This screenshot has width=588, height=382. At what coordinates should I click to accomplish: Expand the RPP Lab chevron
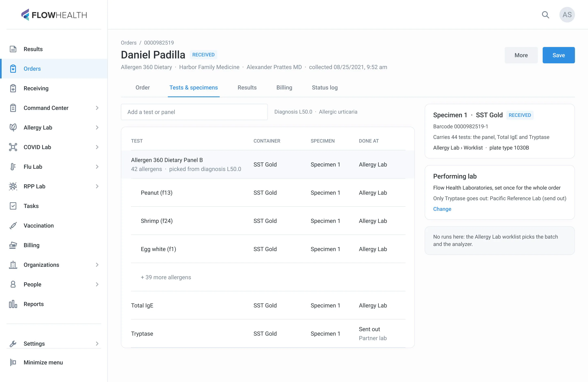point(97,186)
